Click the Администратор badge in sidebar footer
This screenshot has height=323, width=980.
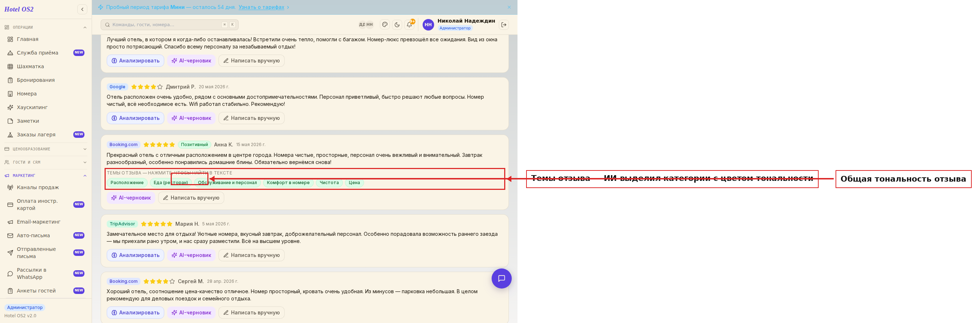[25, 308]
